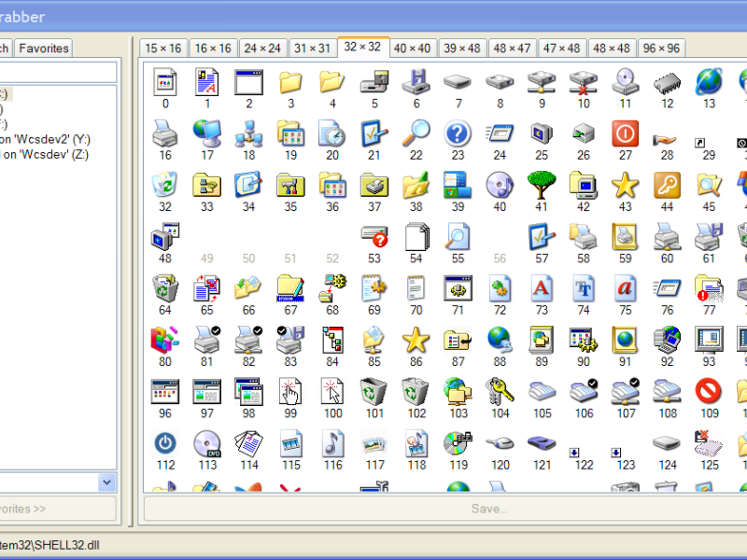747x560 pixels.
Task: Choose the flowchart document icon 84
Action: coord(332,340)
